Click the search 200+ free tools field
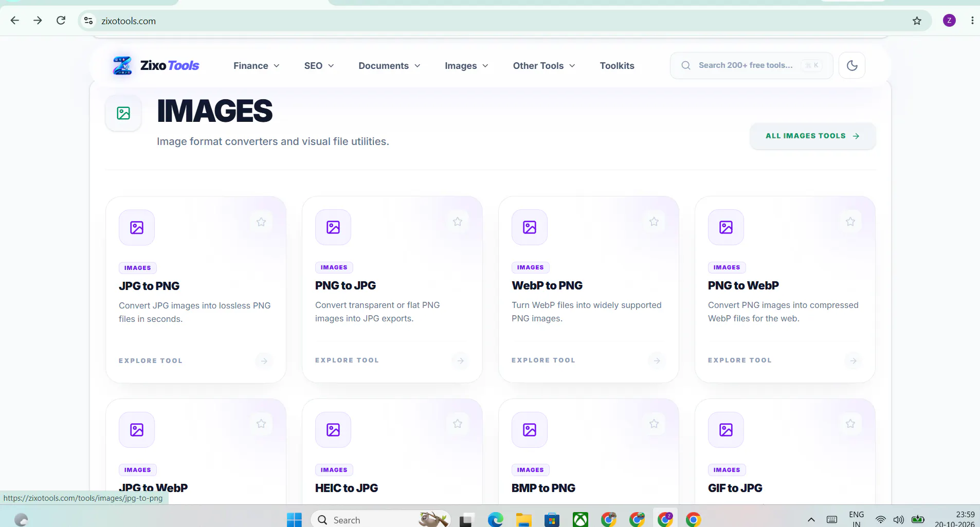Screen dimensions: 980x527 click(x=751, y=65)
